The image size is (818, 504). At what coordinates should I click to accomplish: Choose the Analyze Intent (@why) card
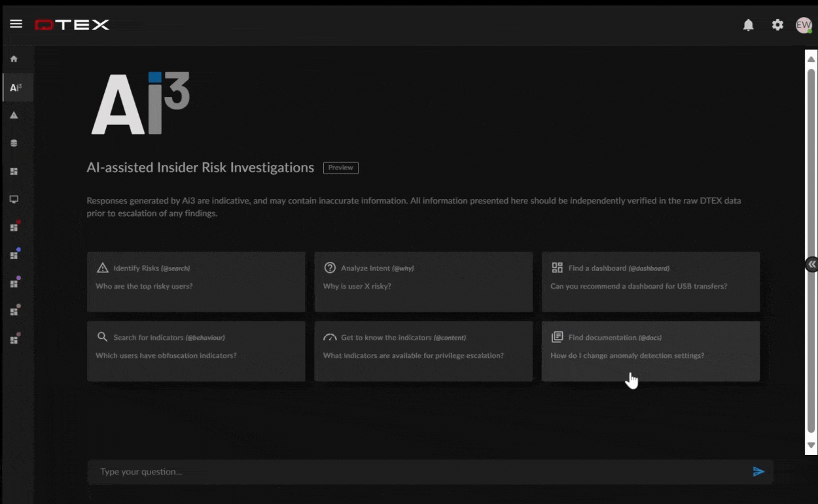(x=423, y=282)
